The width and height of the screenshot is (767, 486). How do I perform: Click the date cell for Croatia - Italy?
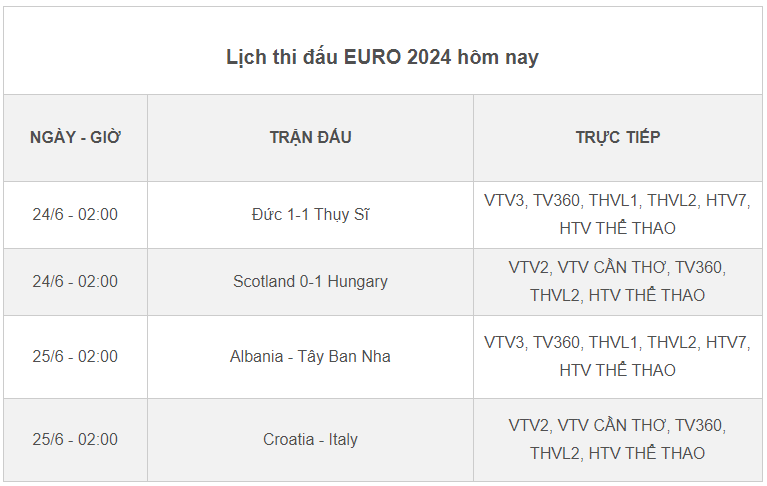75,440
